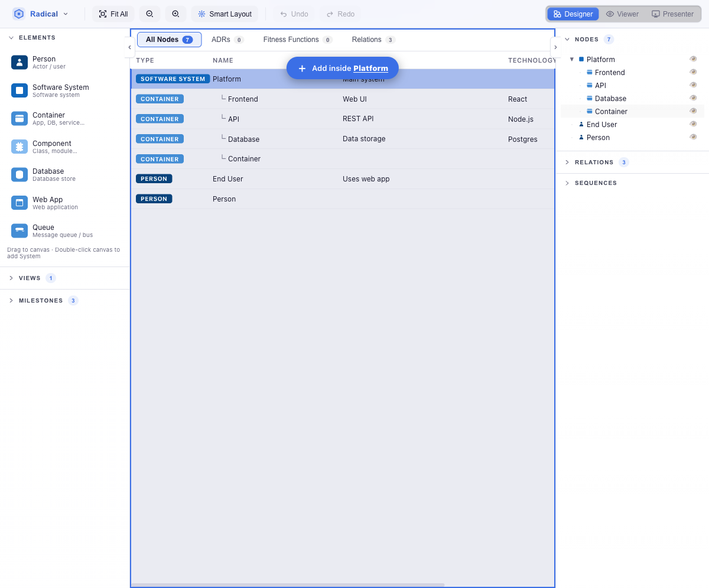The image size is (709, 588).
Task: Click the Database element icon in Elements
Action: click(19, 174)
